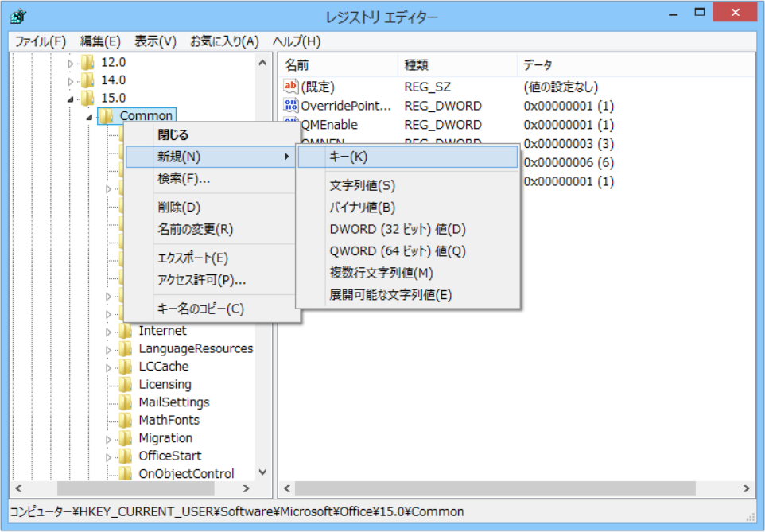Collapse the 15.0 registry key
Screen dimensions: 765x532
coord(71,99)
